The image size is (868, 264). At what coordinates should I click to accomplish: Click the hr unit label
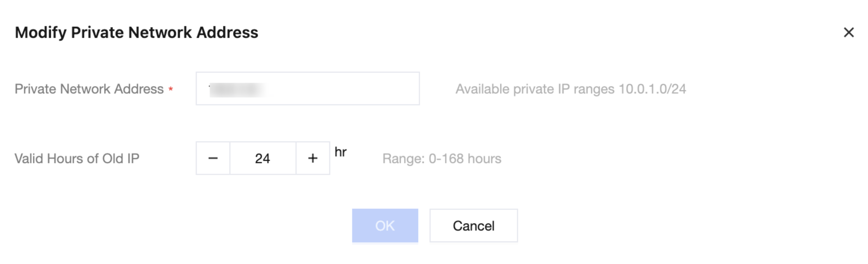(340, 152)
